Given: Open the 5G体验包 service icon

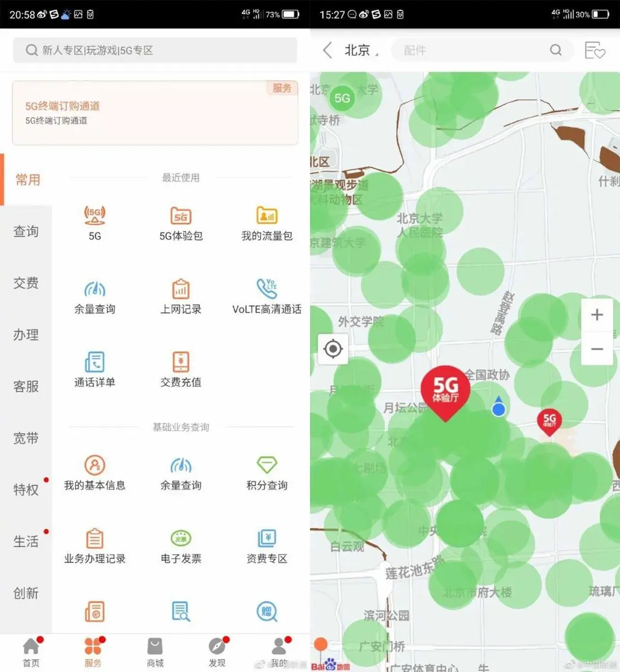Looking at the screenshot, I should [180, 223].
